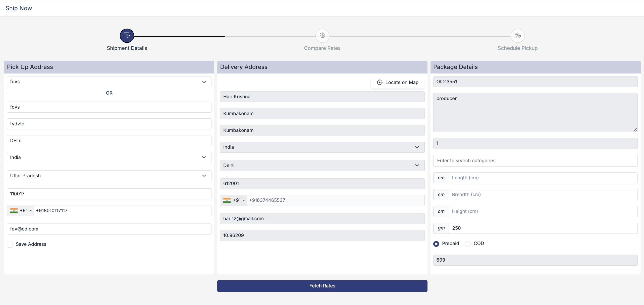The image size is (644, 305).
Task: Click the Locate on Map target icon
Action: [x=380, y=83]
